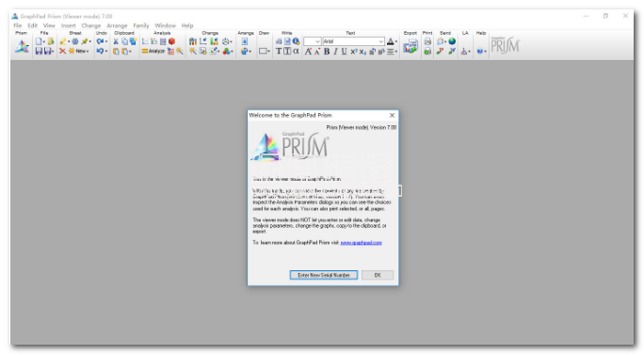Image resolution: width=644 pixels, height=355 pixels.
Task: Click the send to PowerPoint P icon
Action: (440, 52)
